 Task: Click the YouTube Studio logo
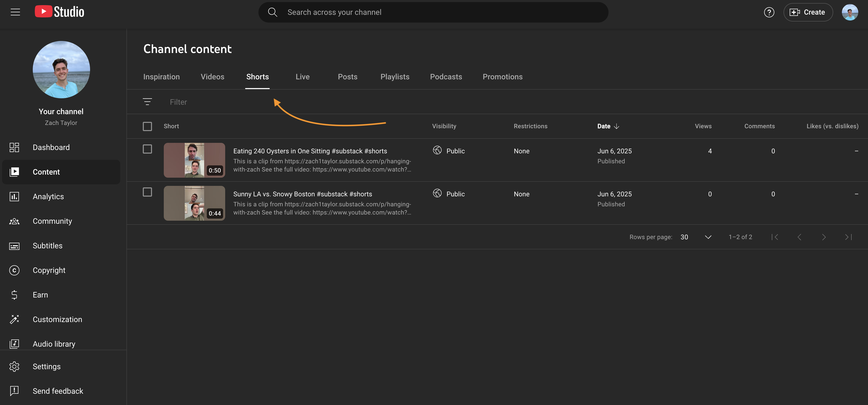pyautogui.click(x=59, y=12)
